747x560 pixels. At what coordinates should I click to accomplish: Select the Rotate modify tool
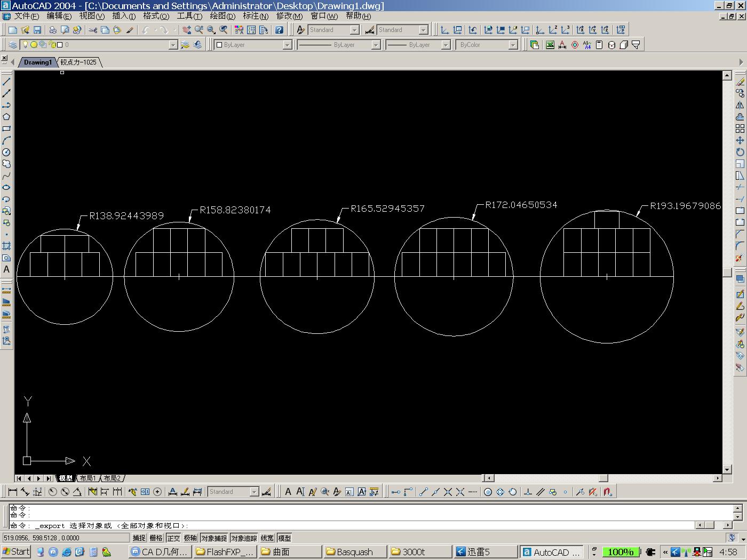click(x=740, y=152)
